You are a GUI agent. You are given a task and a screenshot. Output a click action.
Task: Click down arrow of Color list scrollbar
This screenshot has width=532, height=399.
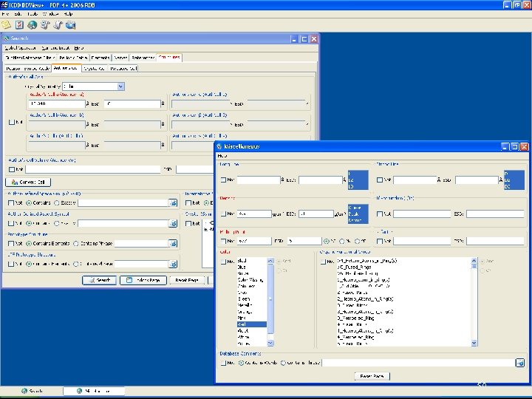(x=270, y=343)
